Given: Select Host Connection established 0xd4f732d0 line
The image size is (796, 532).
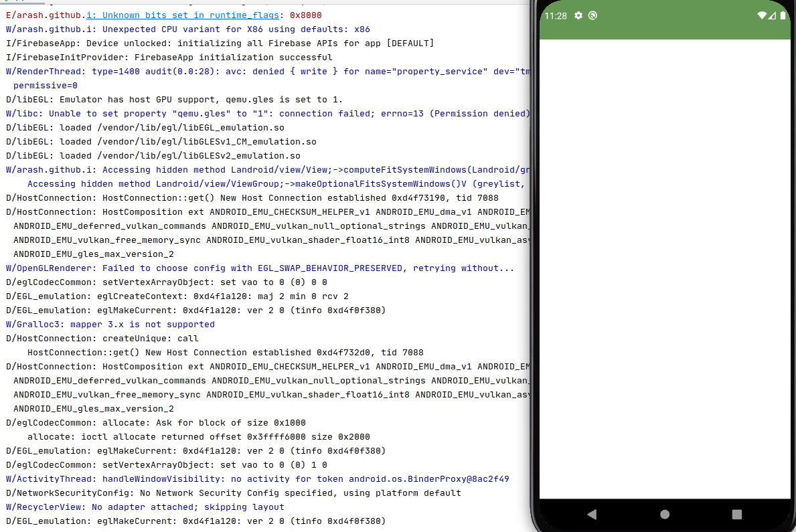Looking at the screenshot, I should pos(226,353).
